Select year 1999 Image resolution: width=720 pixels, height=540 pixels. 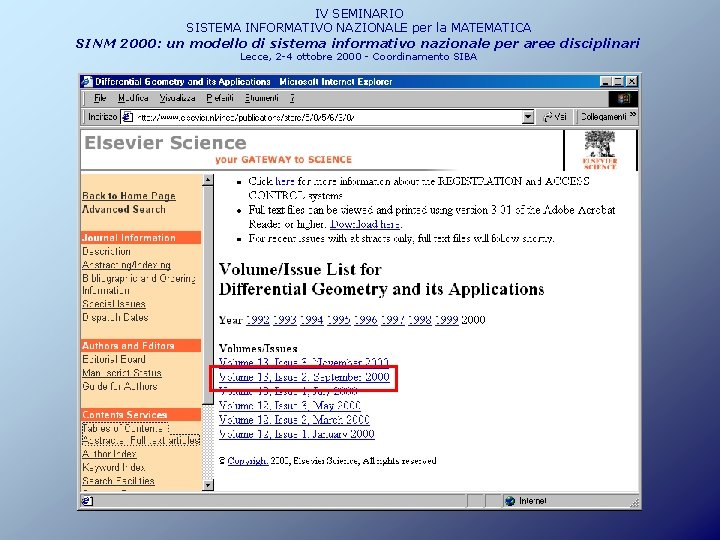click(447, 320)
